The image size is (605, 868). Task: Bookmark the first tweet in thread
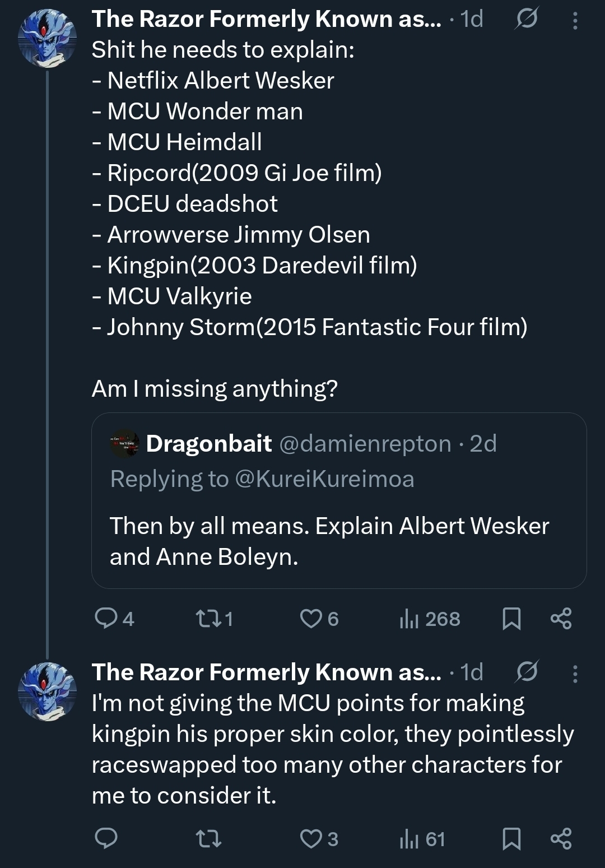511,619
